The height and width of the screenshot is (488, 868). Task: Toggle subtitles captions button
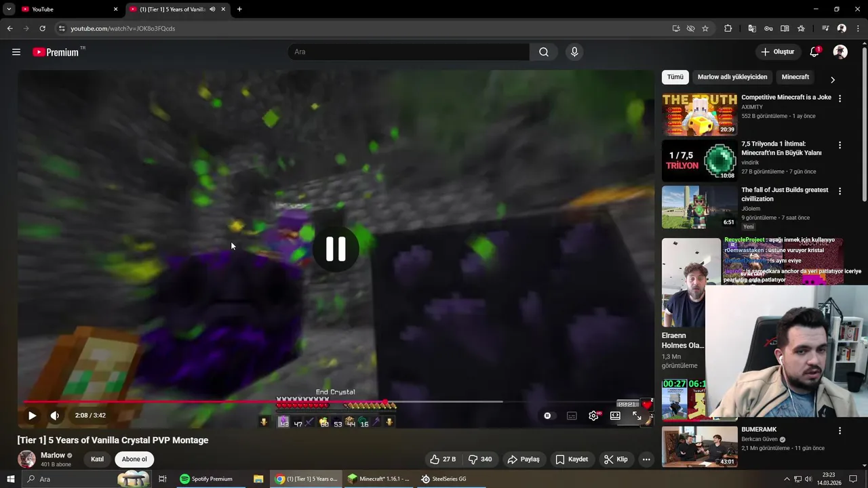click(x=572, y=415)
